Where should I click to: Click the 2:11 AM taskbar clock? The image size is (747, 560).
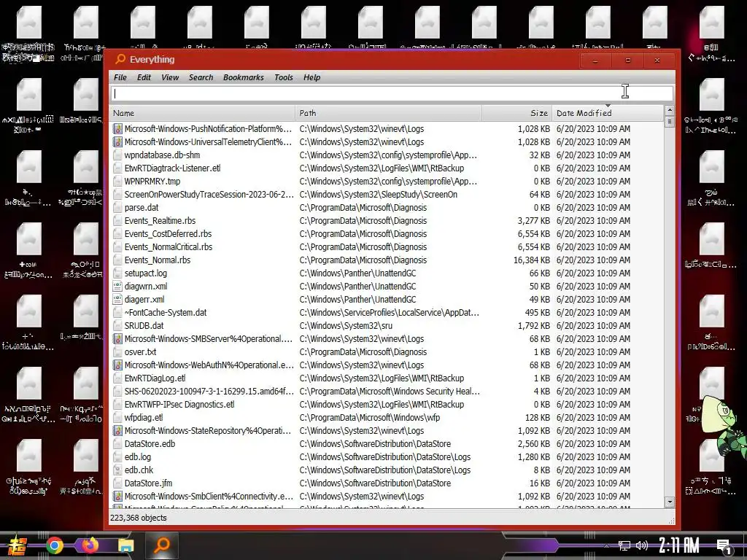679,545
